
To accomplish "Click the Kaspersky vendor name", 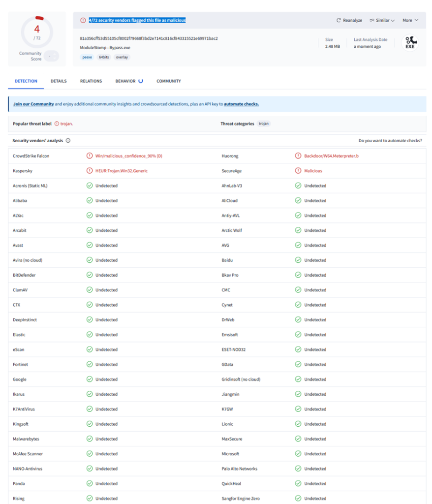I will [23, 171].
